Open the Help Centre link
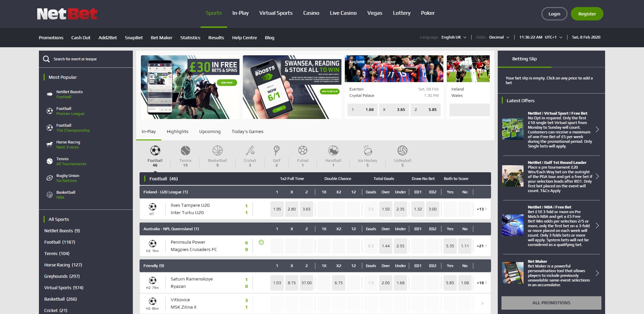 (x=245, y=38)
